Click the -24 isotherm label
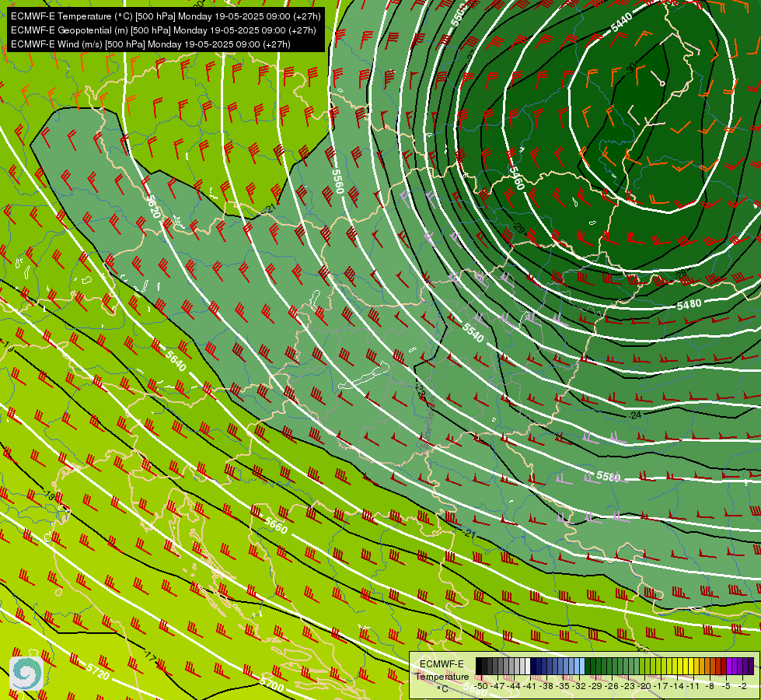This screenshot has width=761, height=700. click(635, 415)
